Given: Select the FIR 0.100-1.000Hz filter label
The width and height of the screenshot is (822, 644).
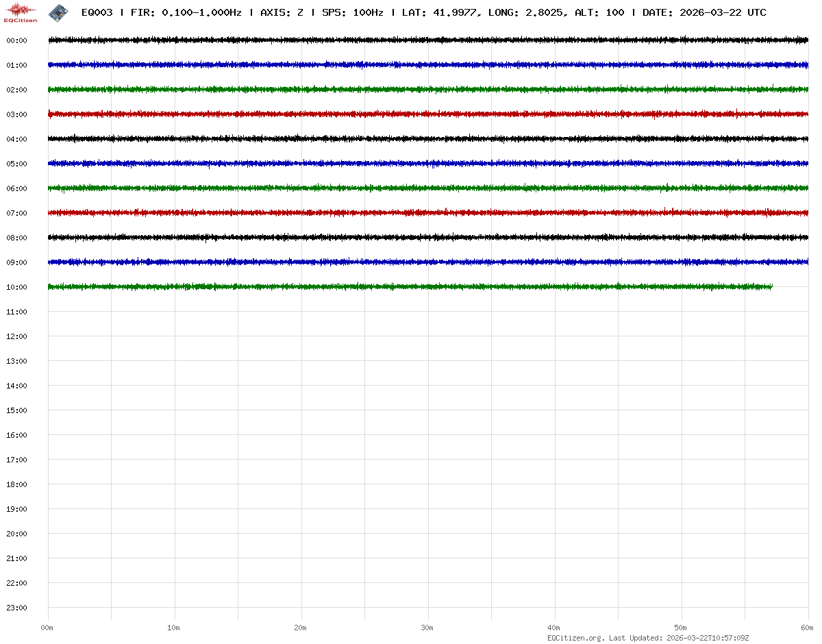Looking at the screenshot, I should pyautogui.click(x=186, y=13).
